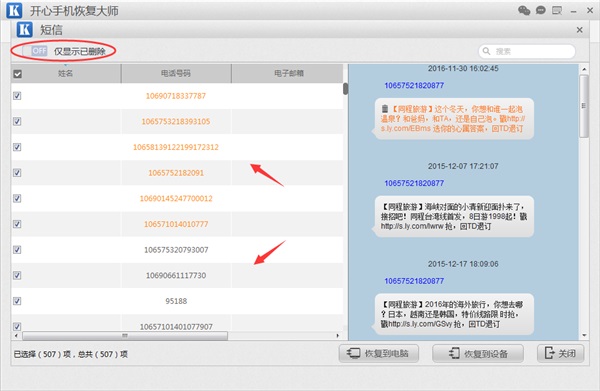This screenshot has width=600, height=391.
Task: Sort by the 电话号码 column header
Action: (176, 73)
